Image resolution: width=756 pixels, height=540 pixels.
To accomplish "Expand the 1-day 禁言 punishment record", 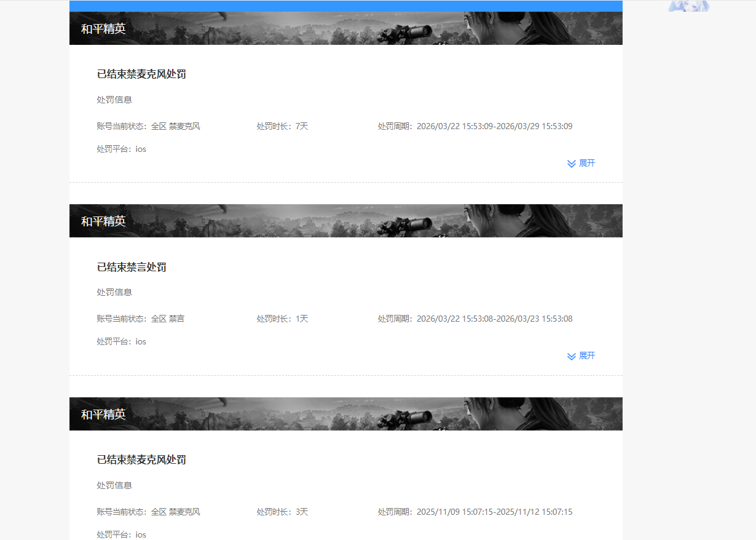I will coord(581,355).
